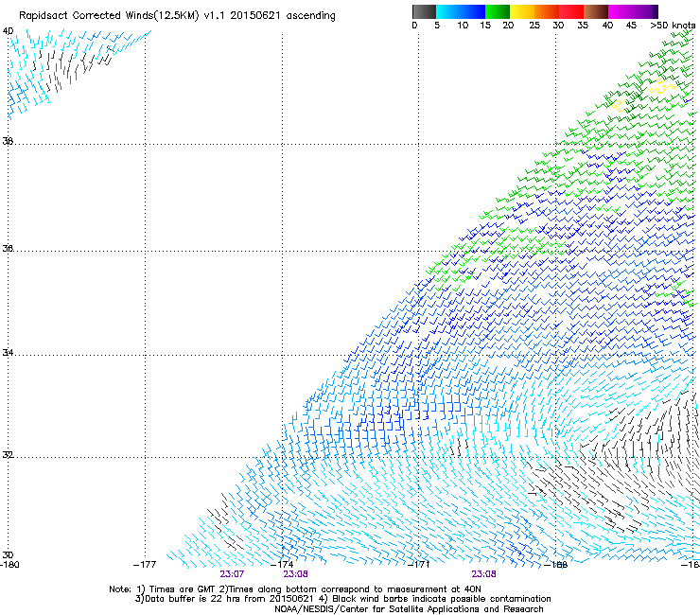Viewport: 700px width, 615px height.
Task: Click 'v1.1' in the title
Action: tap(215, 16)
